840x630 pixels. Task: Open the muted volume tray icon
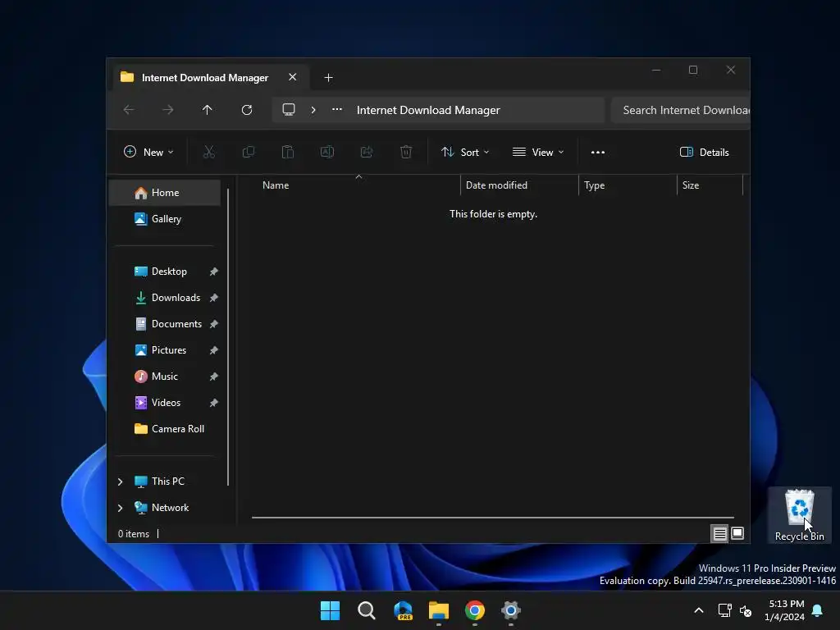pos(745,610)
